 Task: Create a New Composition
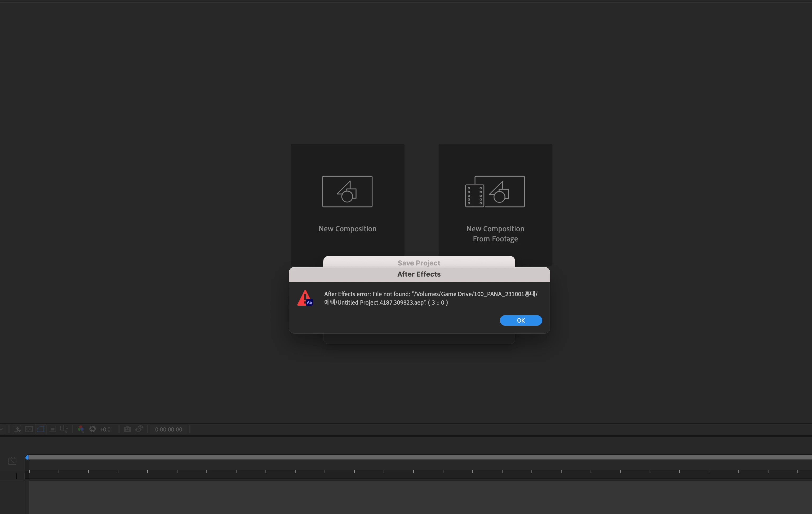[x=347, y=205]
